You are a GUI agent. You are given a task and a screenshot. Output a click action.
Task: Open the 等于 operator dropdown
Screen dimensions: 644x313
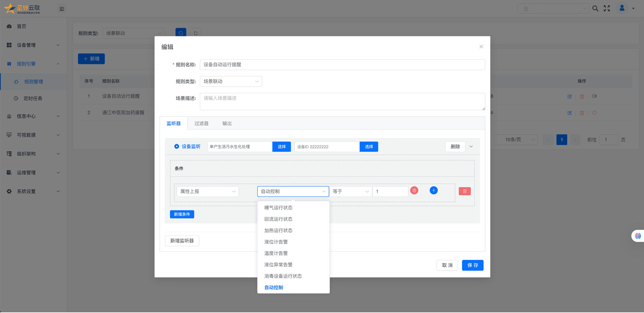350,191
